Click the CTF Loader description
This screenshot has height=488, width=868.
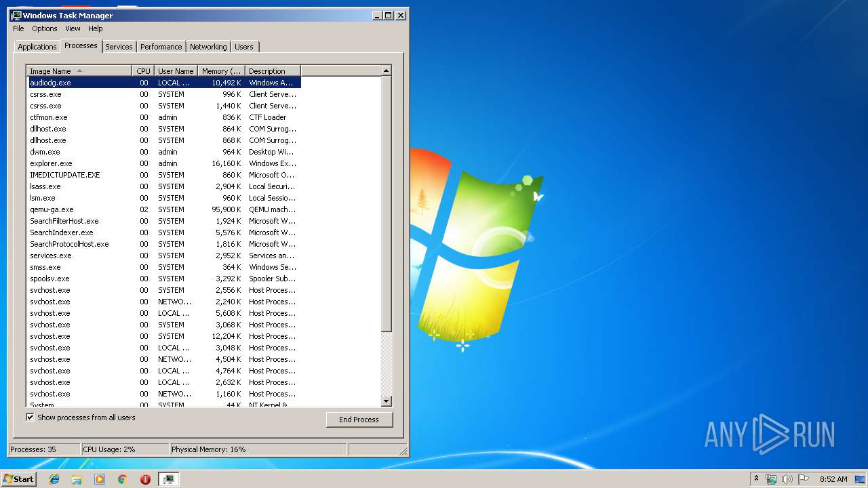268,117
